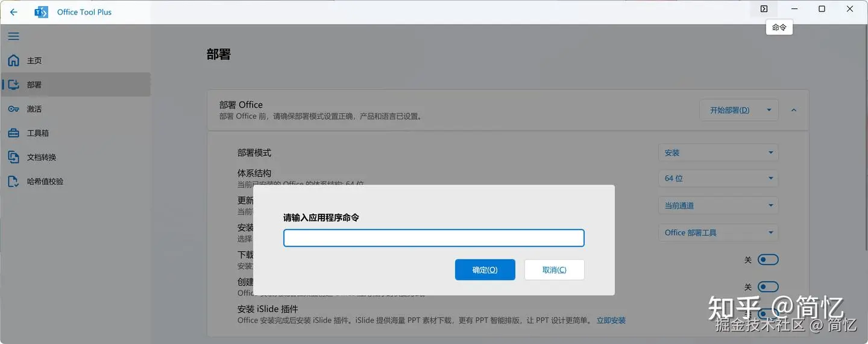Image resolution: width=868 pixels, height=344 pixels.
Task: Open the 激活 section
Action: pyautogui.click(x=75, y=109)
